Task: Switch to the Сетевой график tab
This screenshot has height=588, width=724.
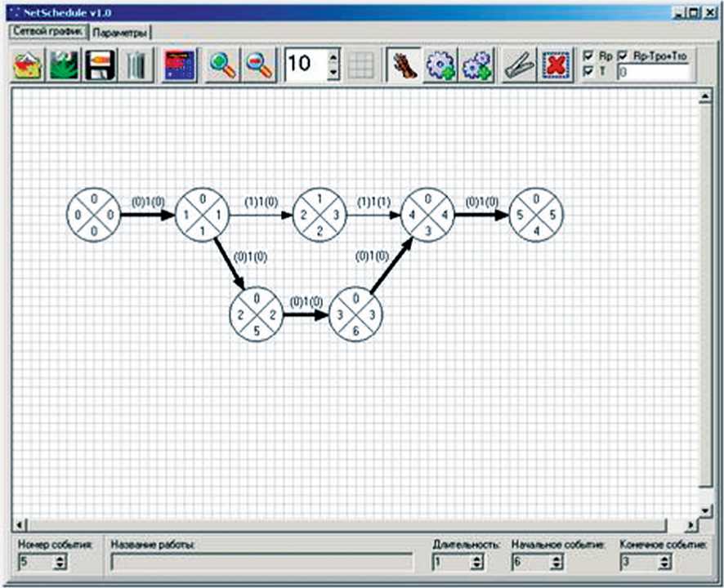Action: coord(48,31)
